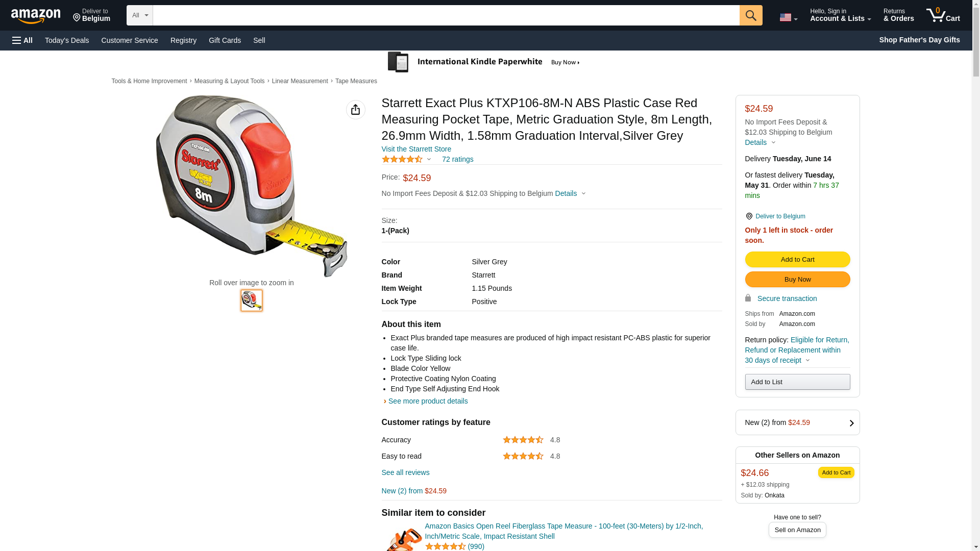Viewport: 980px width, 551px height.
Task: Select the tape measure product thumbnail
Action: (x=252, y=300)
